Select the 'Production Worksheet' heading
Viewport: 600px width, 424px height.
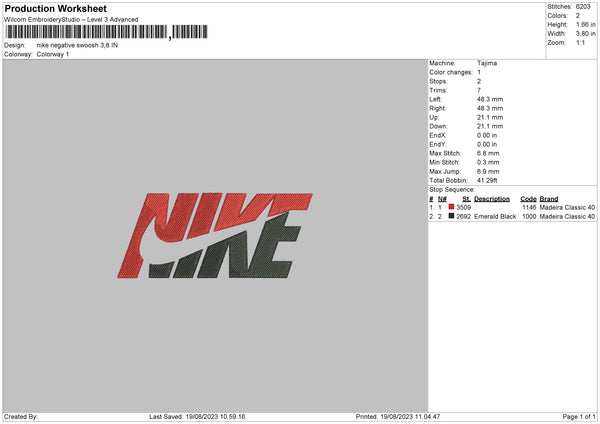click(55, 8)
